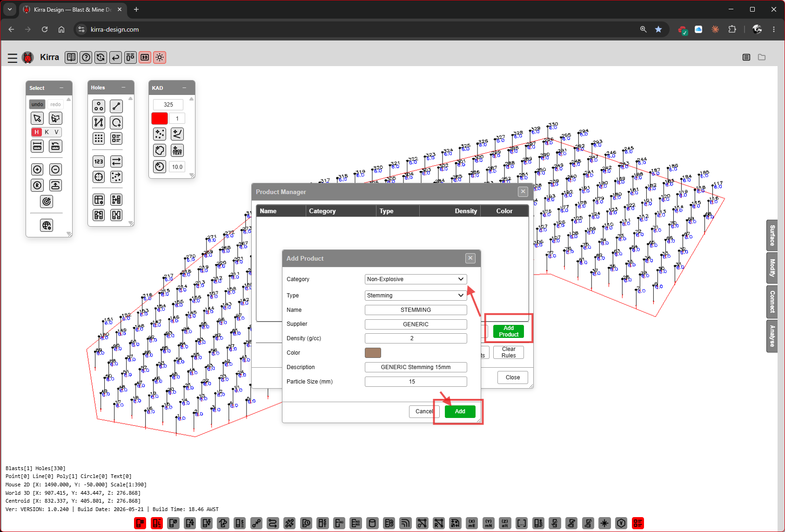Select the dot grid pattern tool
This screenshot has height=532, width=785.
[x=99, y=138]
